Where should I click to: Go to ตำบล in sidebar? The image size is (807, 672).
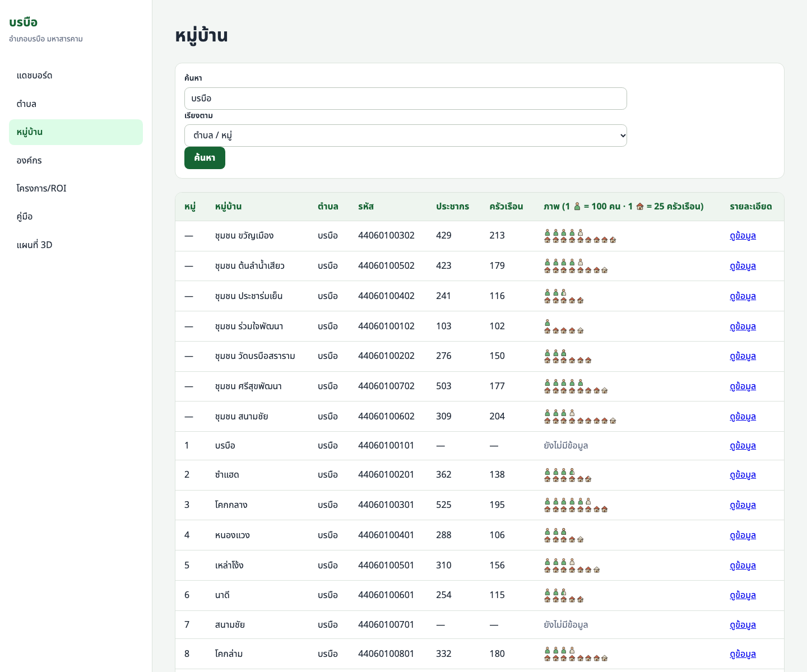76,104
